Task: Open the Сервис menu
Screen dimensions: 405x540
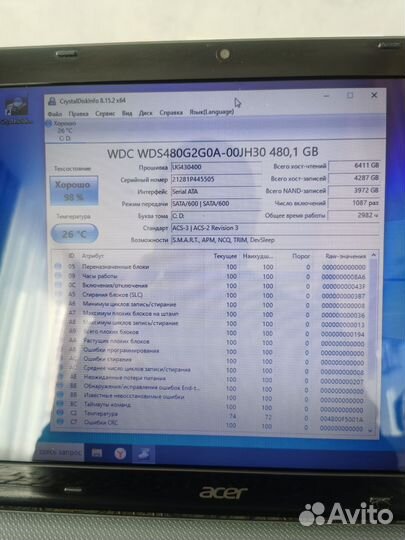Action: [105, 113]
